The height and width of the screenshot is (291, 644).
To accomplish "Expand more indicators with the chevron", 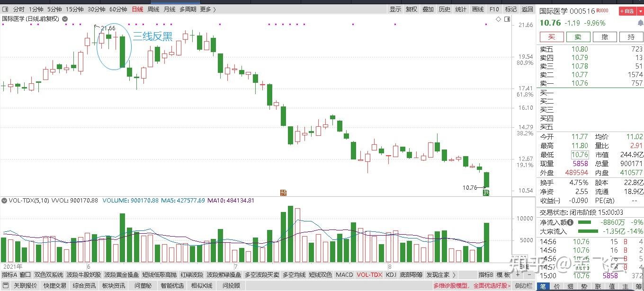I will tap(455, 274).
